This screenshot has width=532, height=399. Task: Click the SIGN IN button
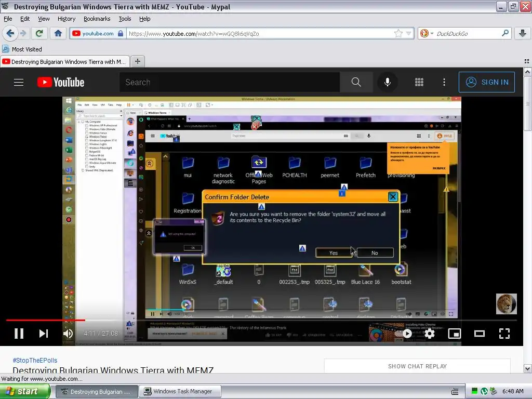486,82
